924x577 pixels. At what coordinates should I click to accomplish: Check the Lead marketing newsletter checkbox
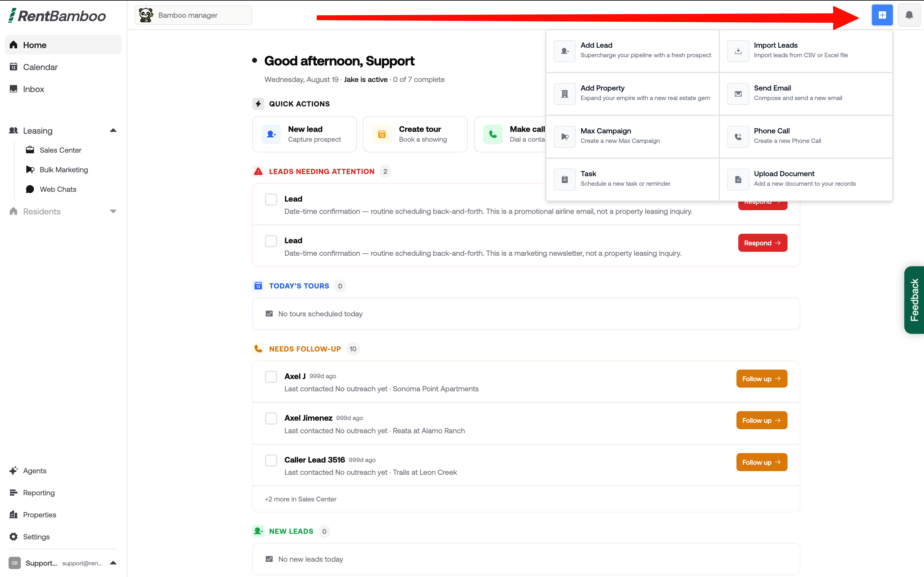coord(271,241)
